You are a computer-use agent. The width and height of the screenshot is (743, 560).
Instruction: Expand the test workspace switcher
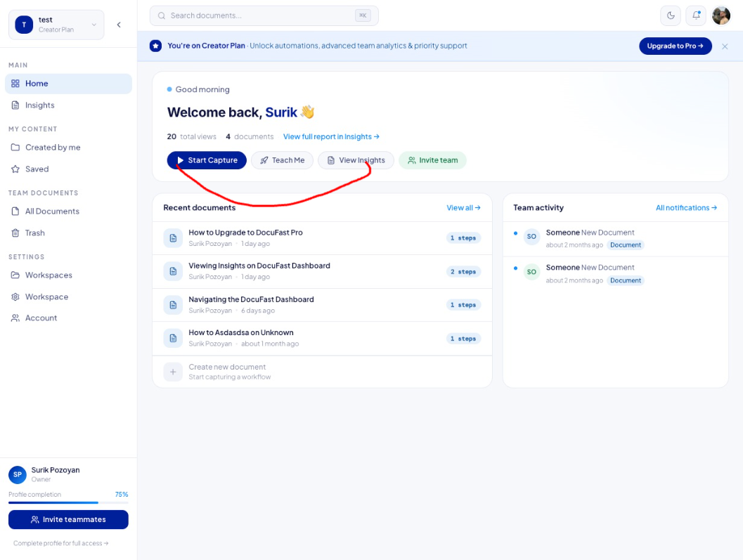coord(56,25)
